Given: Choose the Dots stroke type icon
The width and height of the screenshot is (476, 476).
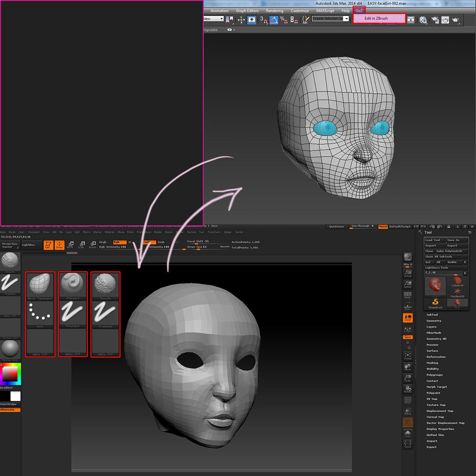Looking at the screenshot, I should click(40, 313).
